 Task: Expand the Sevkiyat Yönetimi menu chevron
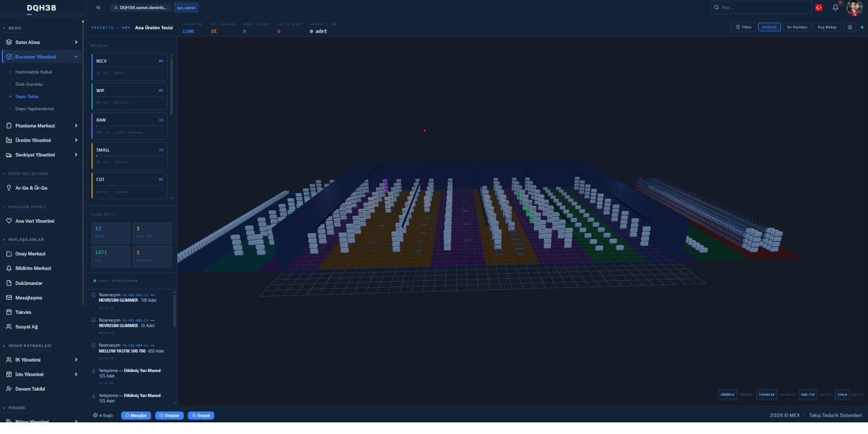[76, 155]
